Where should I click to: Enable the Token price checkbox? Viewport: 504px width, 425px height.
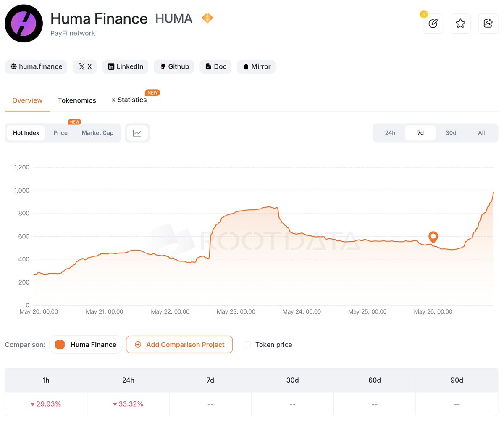247,345
